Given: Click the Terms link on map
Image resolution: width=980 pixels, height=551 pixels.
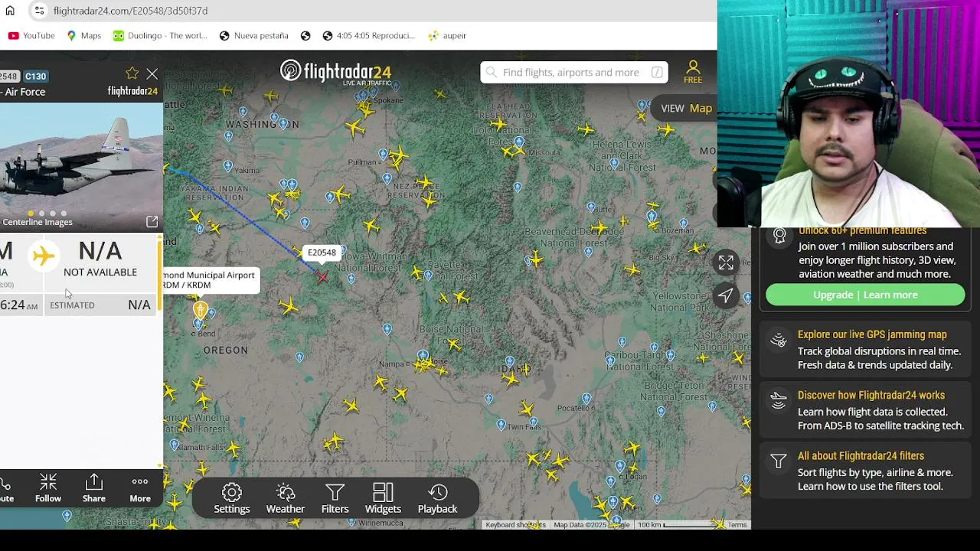Looking at the screenshot, I should click(737, 525).
